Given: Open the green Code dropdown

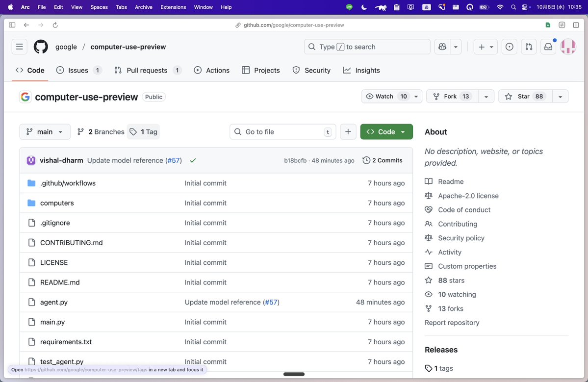Looking at the screenshot, I should pyautogui.click(x=386, y=131).
